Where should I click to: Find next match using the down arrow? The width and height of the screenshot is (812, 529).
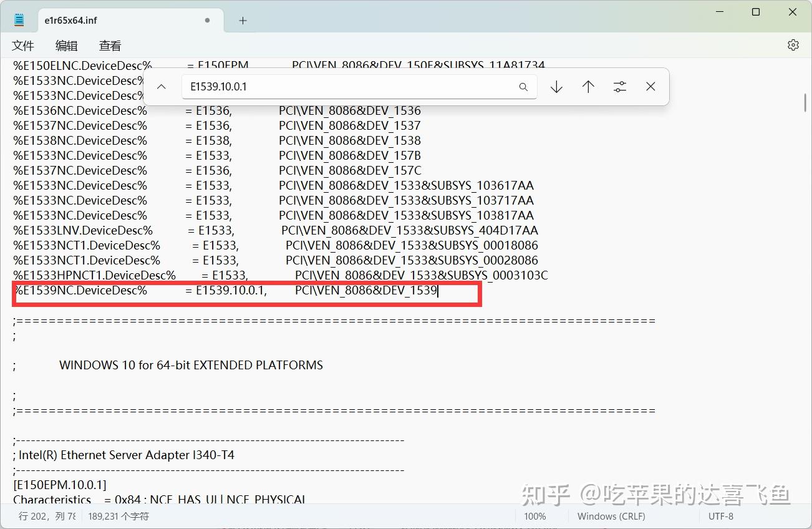pyautogui.click(x=556, y=86)
